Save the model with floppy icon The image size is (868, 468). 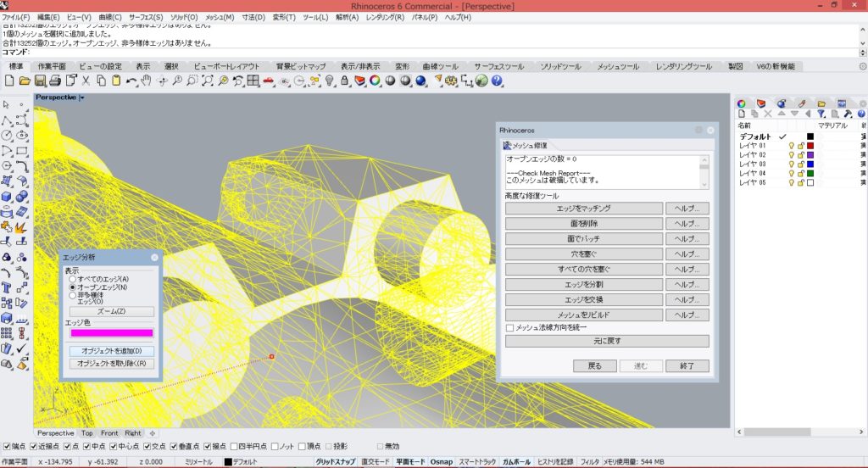tap(40, 81)
